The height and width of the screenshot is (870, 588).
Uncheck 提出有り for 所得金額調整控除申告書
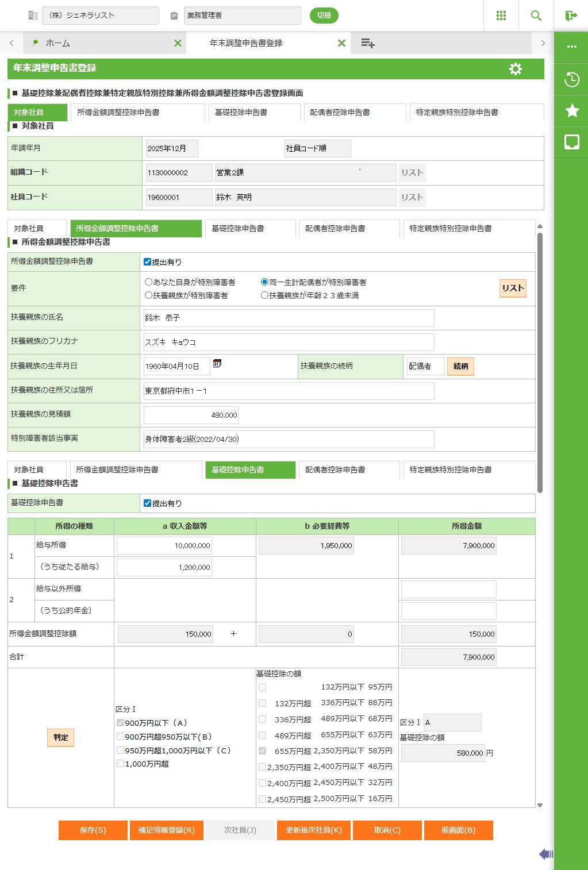(x=148, y=262)
